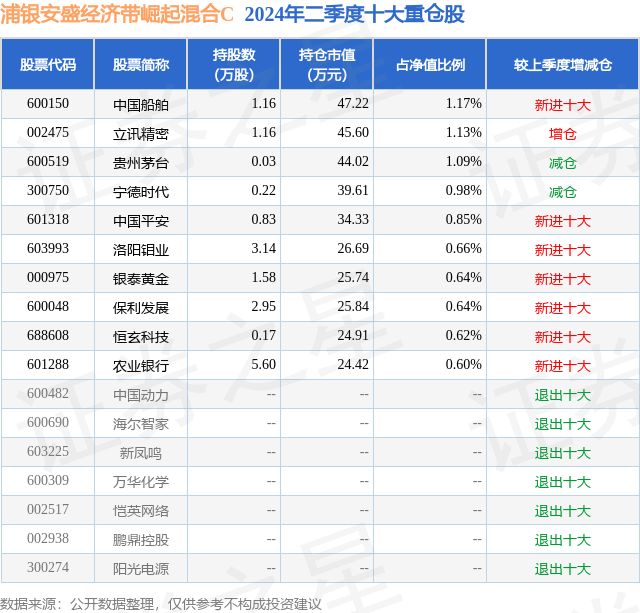Click stock code 600482
This screenshot has width=640, height=613.
pos(48,393)
